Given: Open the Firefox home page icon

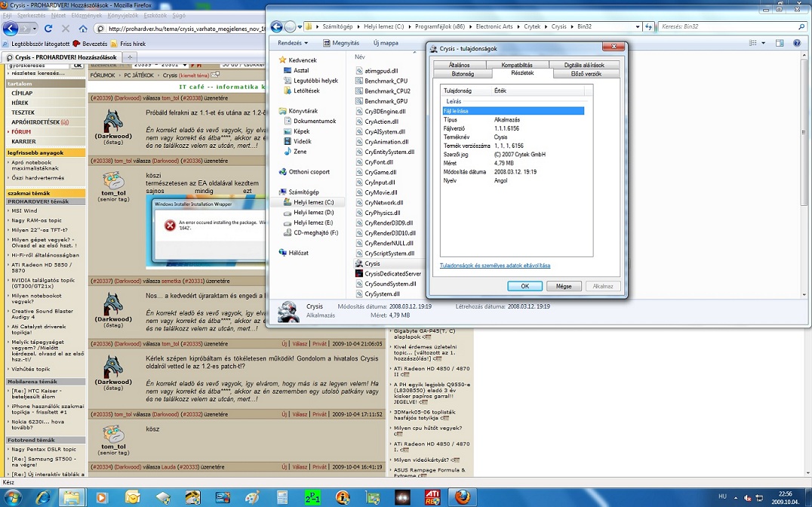Looking at the screenshot, I should (x=83, y=29).
